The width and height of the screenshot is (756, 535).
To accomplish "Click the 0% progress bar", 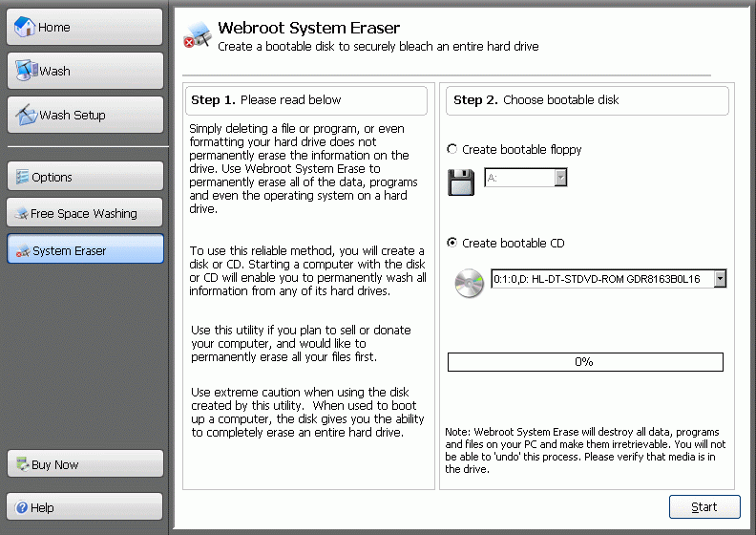I will (585, 362).
